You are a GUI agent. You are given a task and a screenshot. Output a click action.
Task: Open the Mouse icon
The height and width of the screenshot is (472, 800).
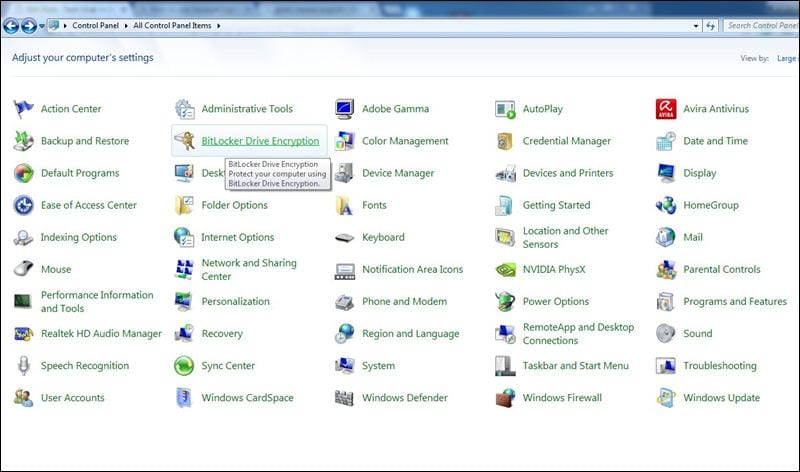click(x=23, y=269)
